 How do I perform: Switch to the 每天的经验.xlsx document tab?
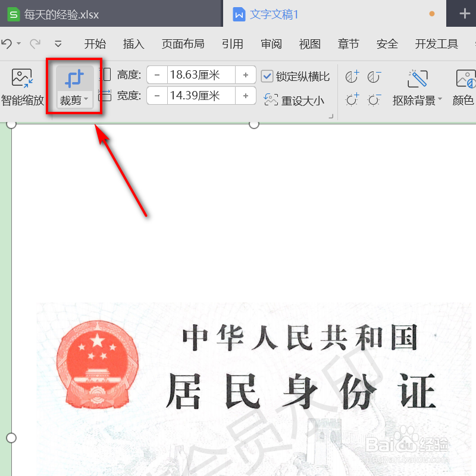(111, 14)
